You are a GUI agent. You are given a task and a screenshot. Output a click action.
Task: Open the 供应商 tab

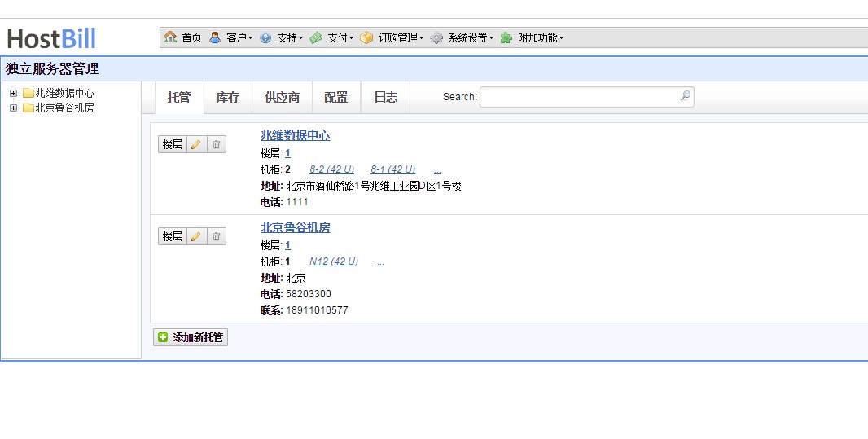pos(283,98)
